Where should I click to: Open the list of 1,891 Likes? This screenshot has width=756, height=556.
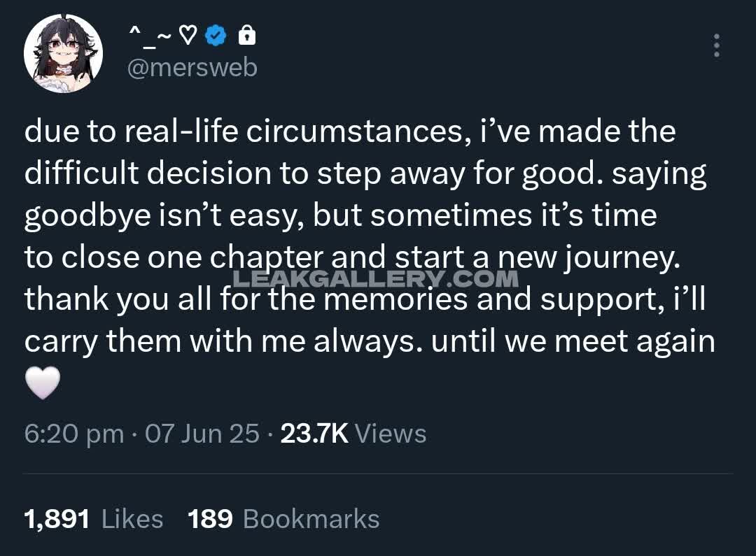pos(57,519)
